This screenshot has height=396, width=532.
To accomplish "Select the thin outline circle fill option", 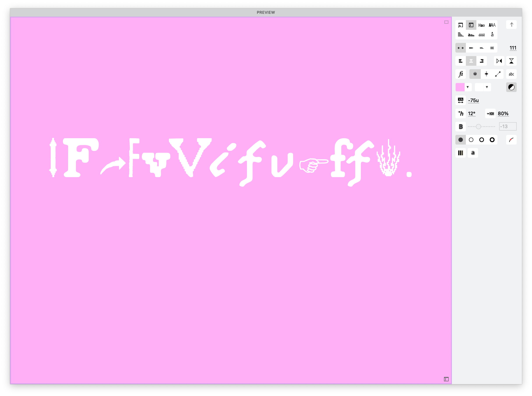I will click(x=471, y=140).
